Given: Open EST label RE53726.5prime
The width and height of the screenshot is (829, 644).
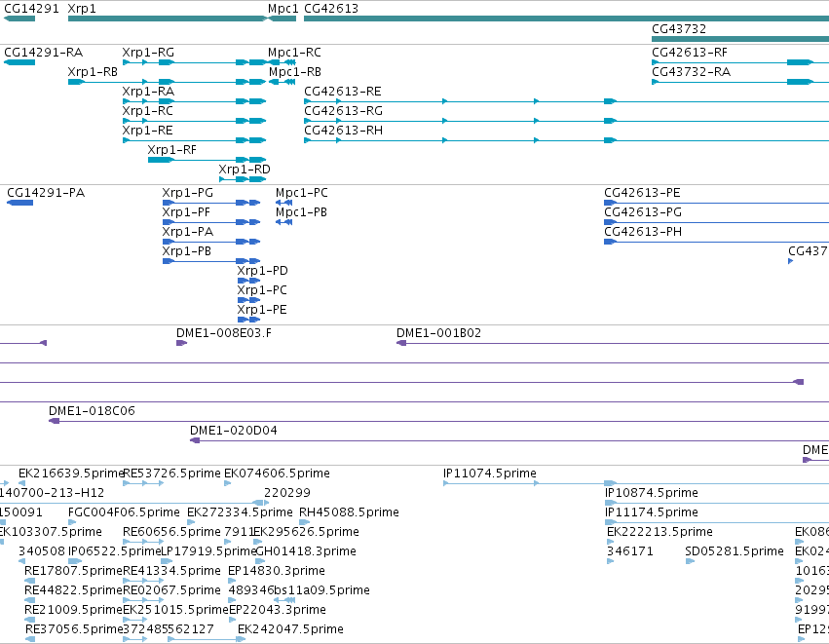Looking at the screenshot, I should (171, 474).
